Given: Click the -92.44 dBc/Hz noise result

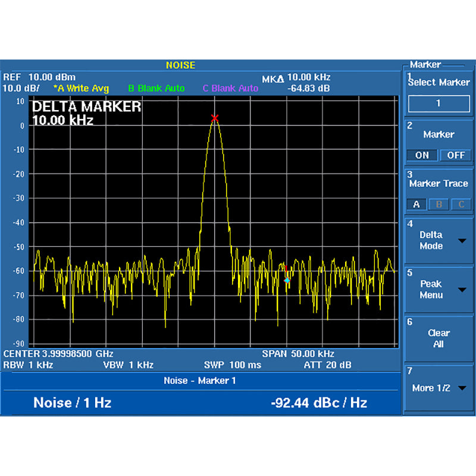Looking at the screenshot, I should (x=319, y=403).
